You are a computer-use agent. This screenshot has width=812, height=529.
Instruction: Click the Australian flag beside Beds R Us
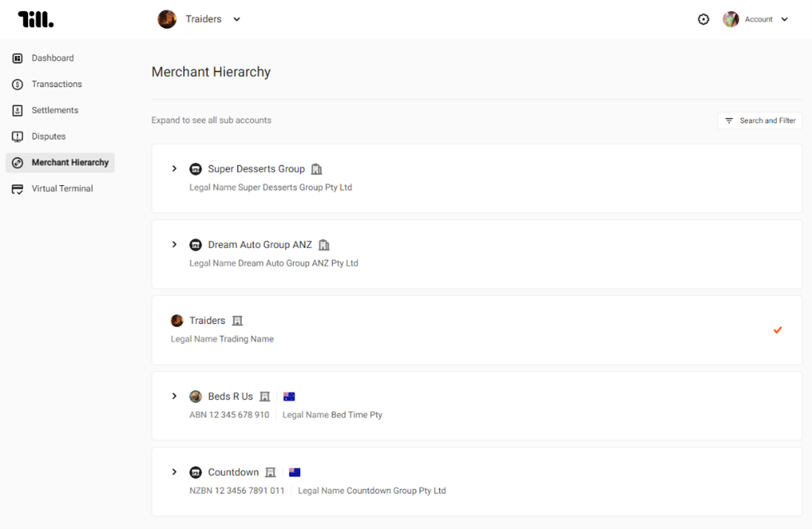289,396
